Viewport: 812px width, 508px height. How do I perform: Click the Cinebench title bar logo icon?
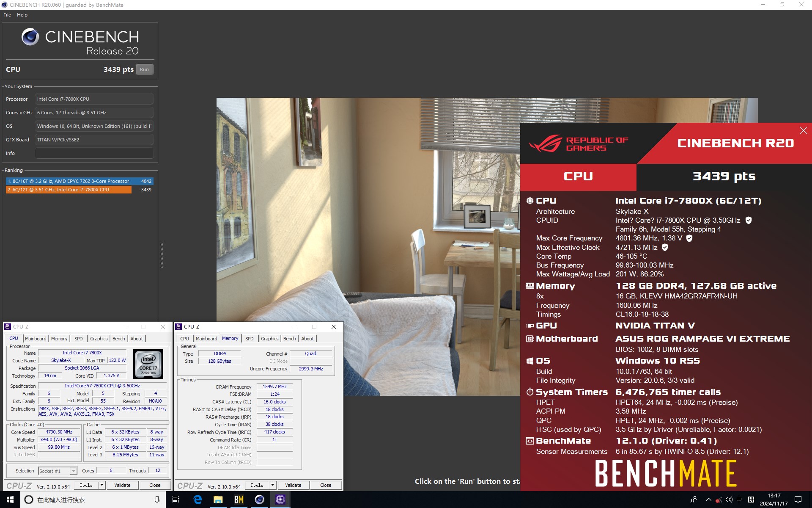(5, 5)
